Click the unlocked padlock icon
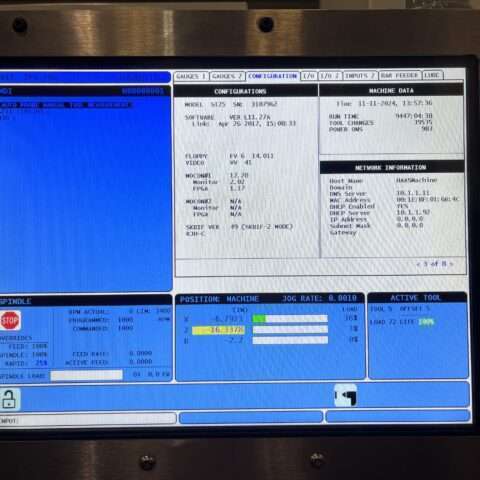Screen dimensions: 480x480 (x=9, y=399)
